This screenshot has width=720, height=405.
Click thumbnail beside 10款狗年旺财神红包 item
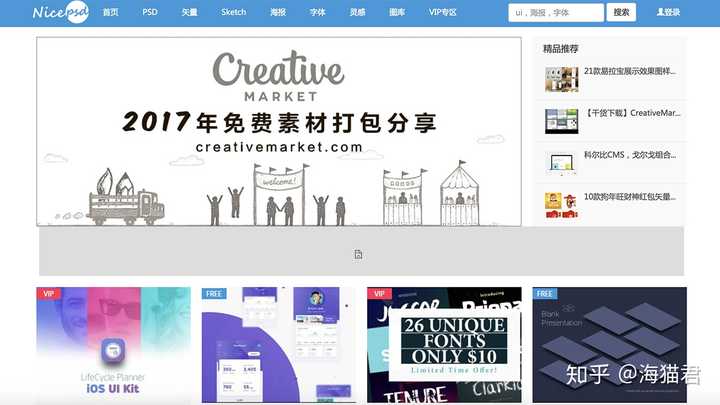[x=562, y=205]
